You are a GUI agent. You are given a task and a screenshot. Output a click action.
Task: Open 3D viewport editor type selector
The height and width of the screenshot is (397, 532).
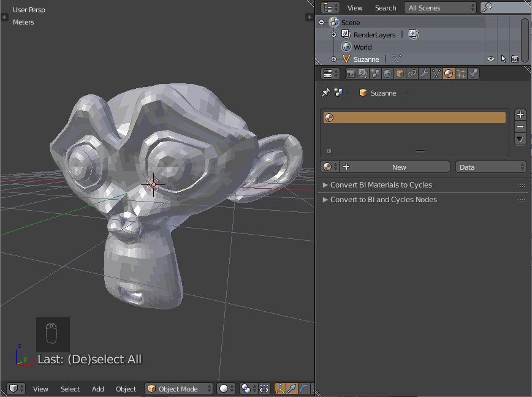pos(15,388)
